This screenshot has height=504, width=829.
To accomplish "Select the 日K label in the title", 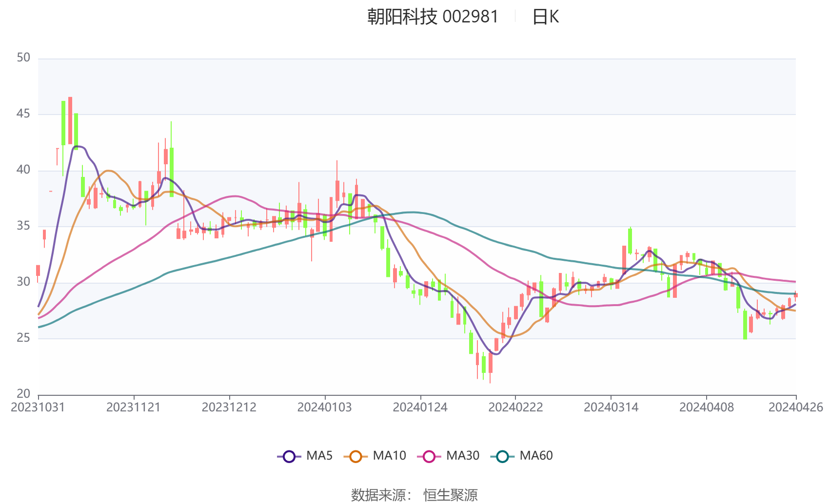I will pyautogui.click(x=545, y=17).
